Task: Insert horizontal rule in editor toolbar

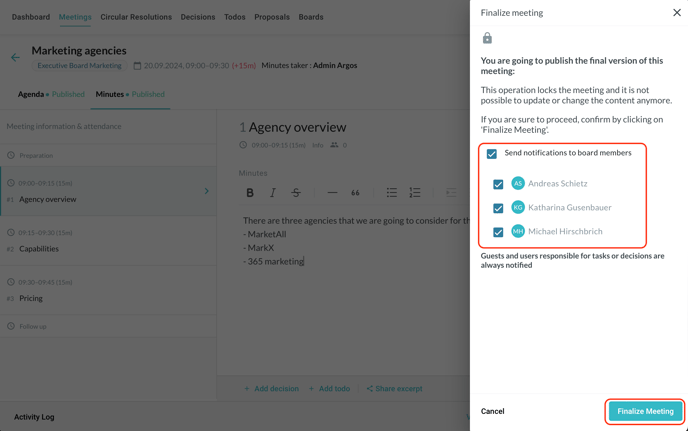Action: coord(332,193)
